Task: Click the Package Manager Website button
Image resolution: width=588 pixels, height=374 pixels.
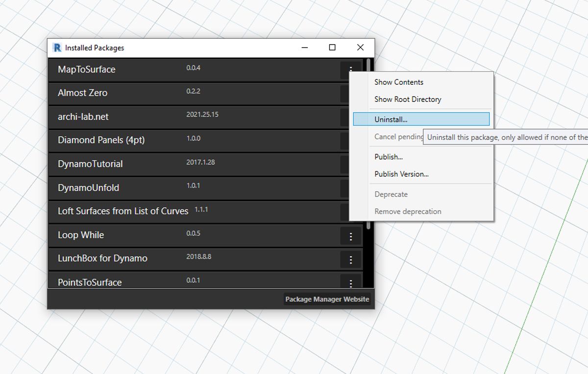Action: click(x=327, y=299)
